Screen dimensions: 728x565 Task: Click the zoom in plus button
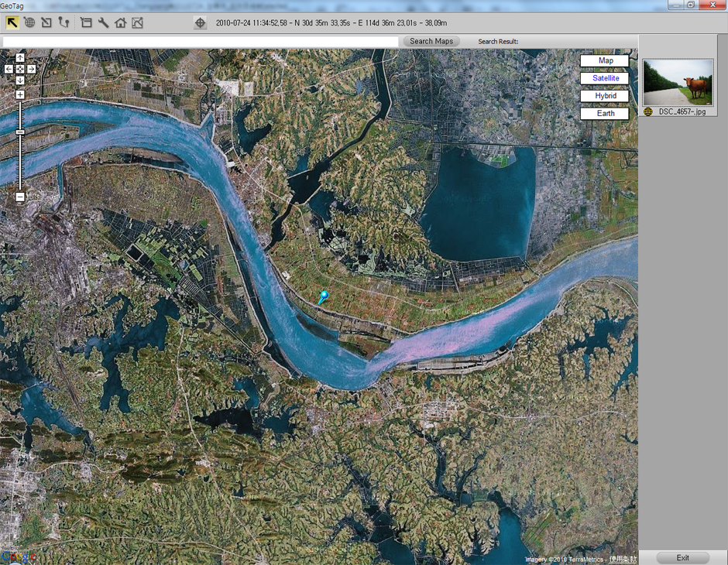20,95
